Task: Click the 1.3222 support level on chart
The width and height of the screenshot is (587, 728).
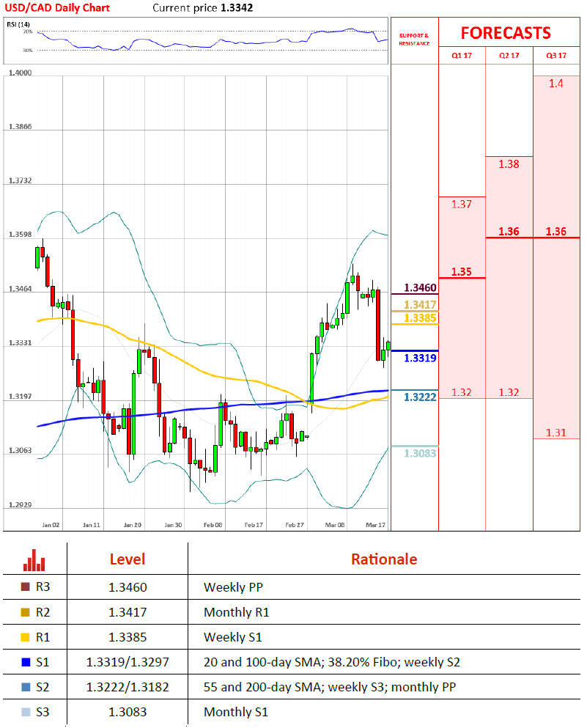Action: [x=420, y=397]
